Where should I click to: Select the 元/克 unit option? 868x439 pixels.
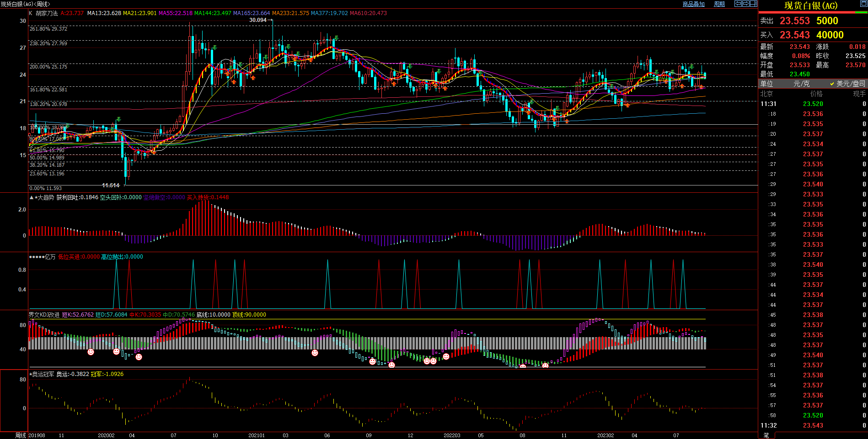(x=801, y=84)
